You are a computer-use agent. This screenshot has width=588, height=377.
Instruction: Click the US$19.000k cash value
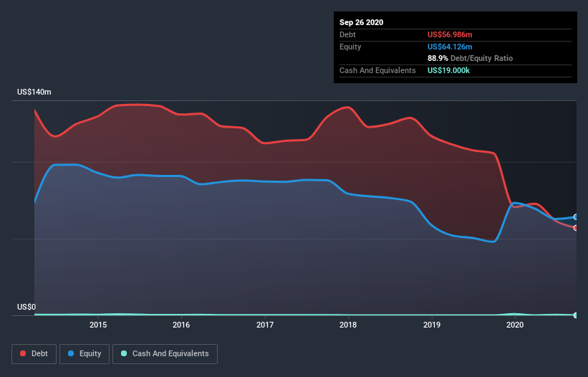point(448,70)
